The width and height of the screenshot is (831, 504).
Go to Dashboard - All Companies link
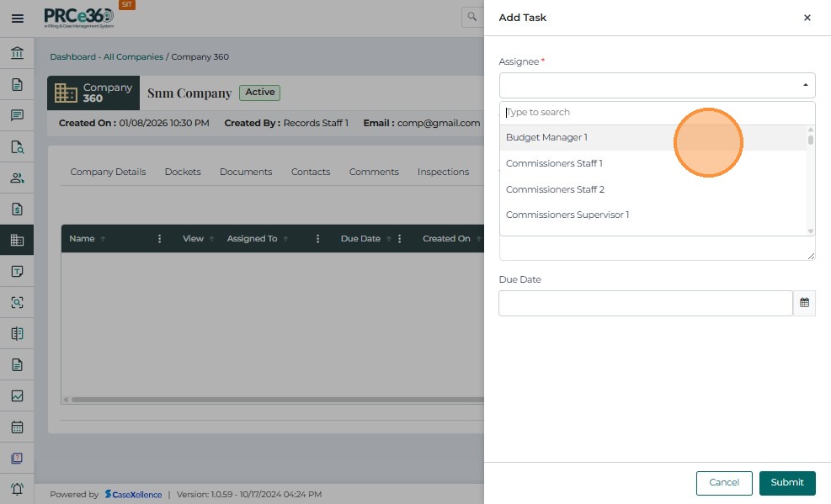coord(106,57)
